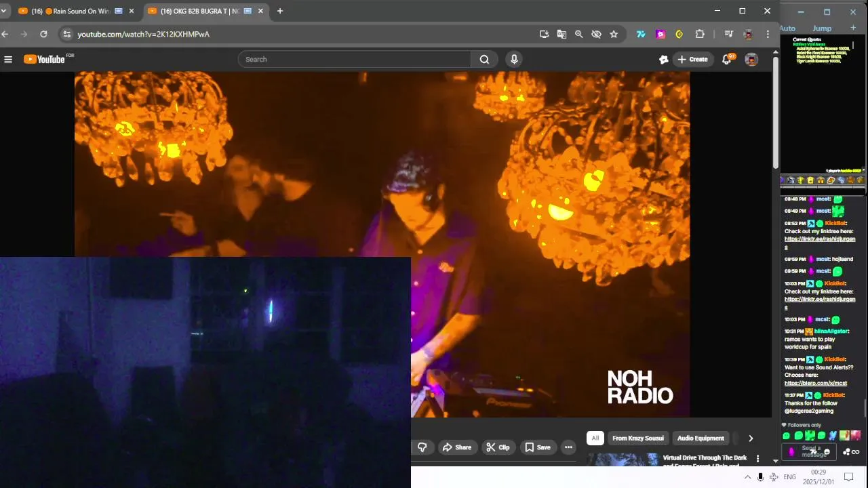
Task: Open the blerp.com sound alerts link
Action: (815, 383)
